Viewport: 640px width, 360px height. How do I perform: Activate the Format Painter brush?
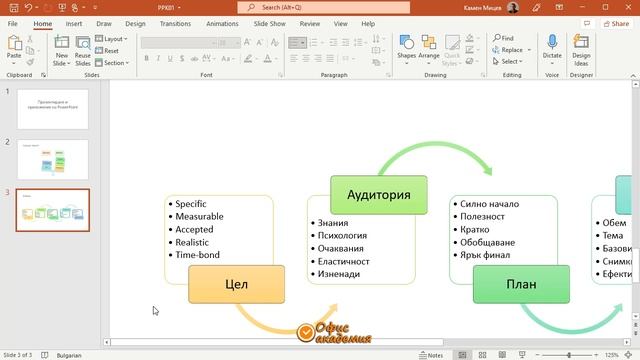click(x=30, y=62)
